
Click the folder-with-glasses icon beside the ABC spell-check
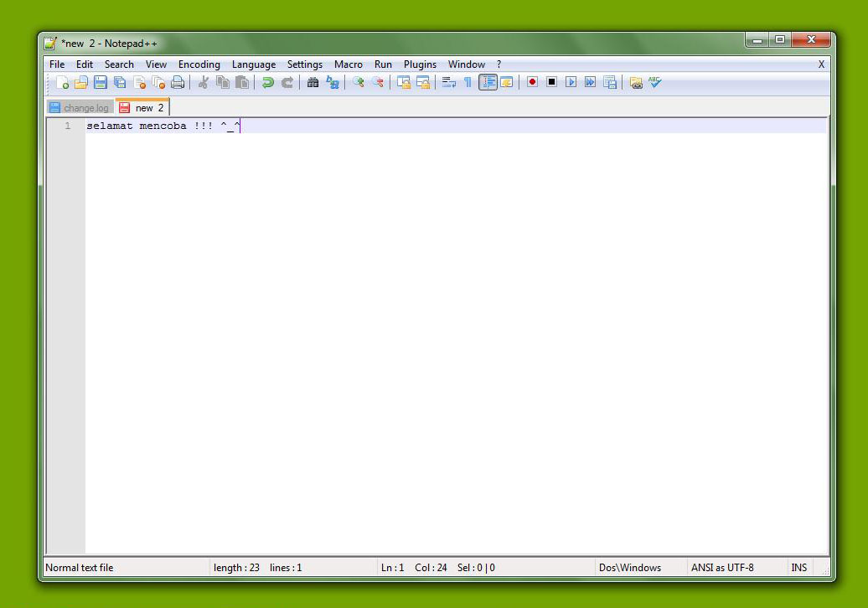[x=635, y=82]
